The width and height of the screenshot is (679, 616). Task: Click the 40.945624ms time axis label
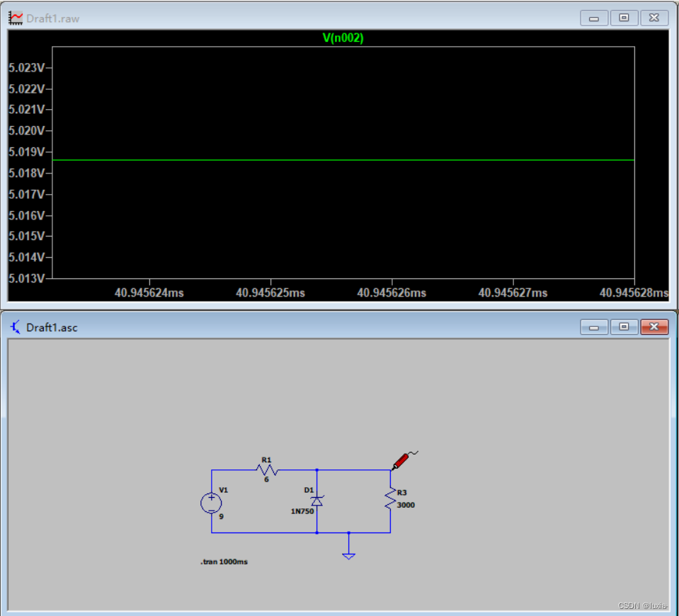[149, 293]
